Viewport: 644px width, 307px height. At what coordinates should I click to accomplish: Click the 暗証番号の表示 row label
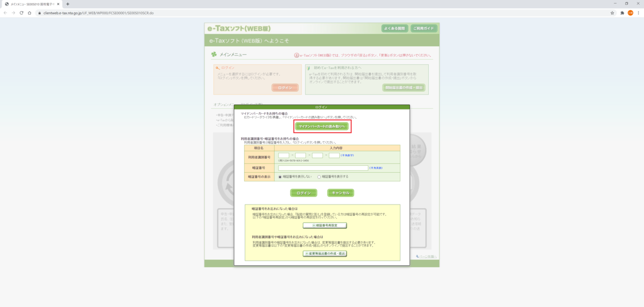[259, 177]
